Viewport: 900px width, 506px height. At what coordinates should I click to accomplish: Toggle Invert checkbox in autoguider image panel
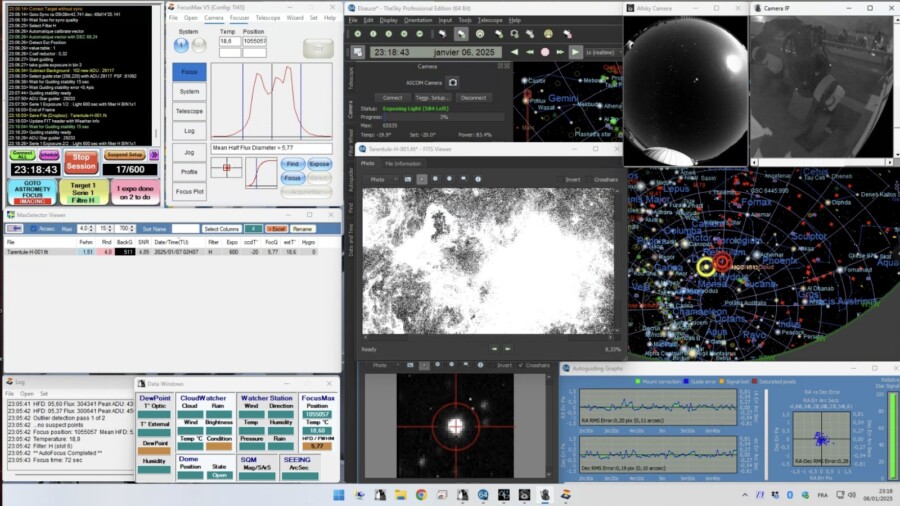click(x=492, y=365)
